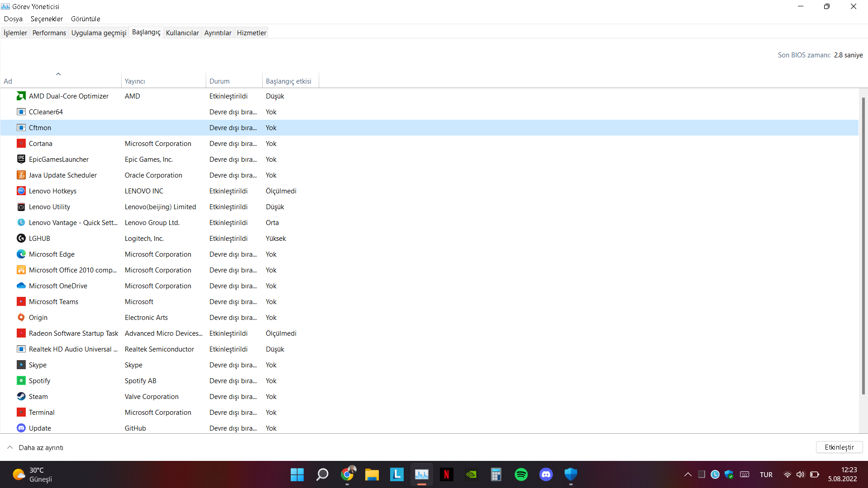The image size is (868, 488).
Task: Switch to the Uygulama geçmişi tab
Action: tap(99, 33)
